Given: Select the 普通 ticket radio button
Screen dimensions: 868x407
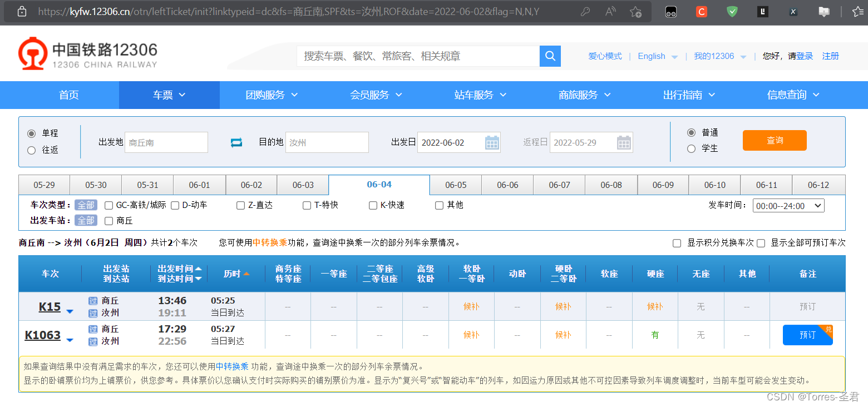Looking at the screenshot, I should click(691, 133).
